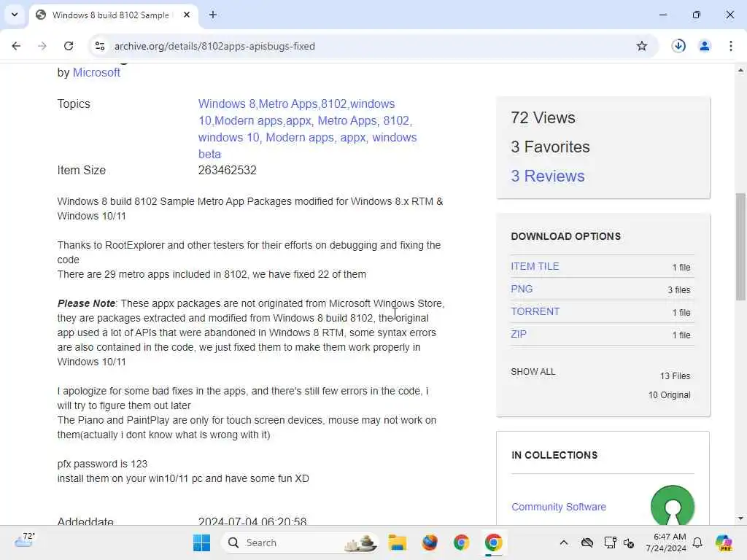Open the 3 Reviews link

(547, 176)
